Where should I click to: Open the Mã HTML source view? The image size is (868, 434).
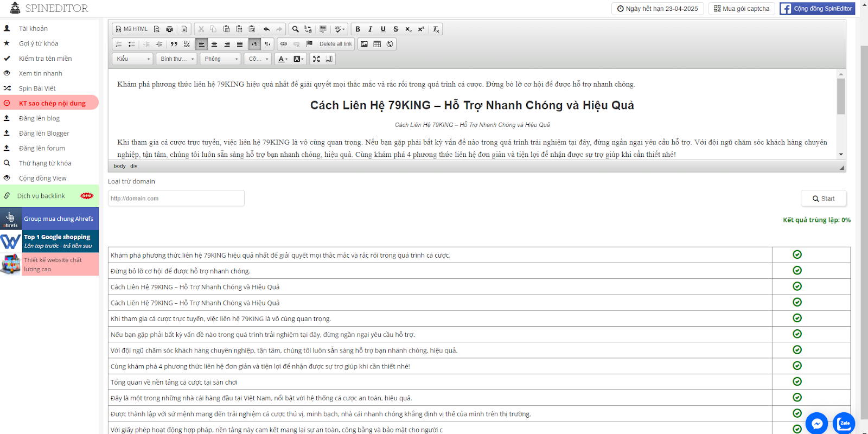point(132,29)
